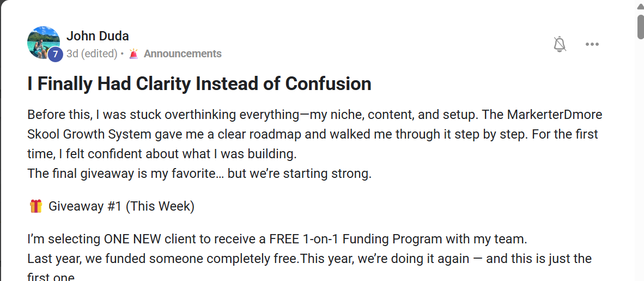Click the 'final giveaway is my favorite' line
This screenshot has width=644, height=281.
click(x=199, y=174)
